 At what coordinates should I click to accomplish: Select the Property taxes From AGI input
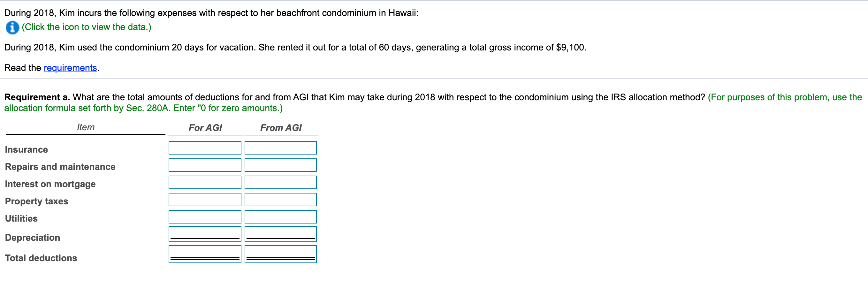pos(281,199)
